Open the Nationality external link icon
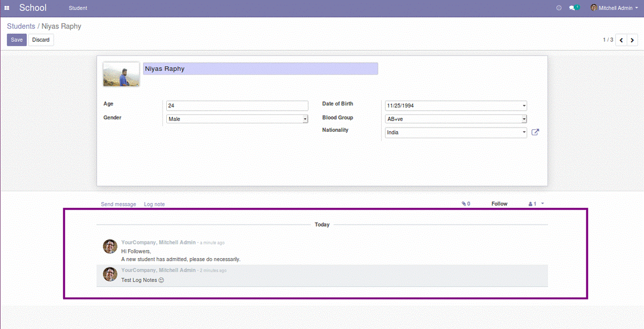 [535, 132]
